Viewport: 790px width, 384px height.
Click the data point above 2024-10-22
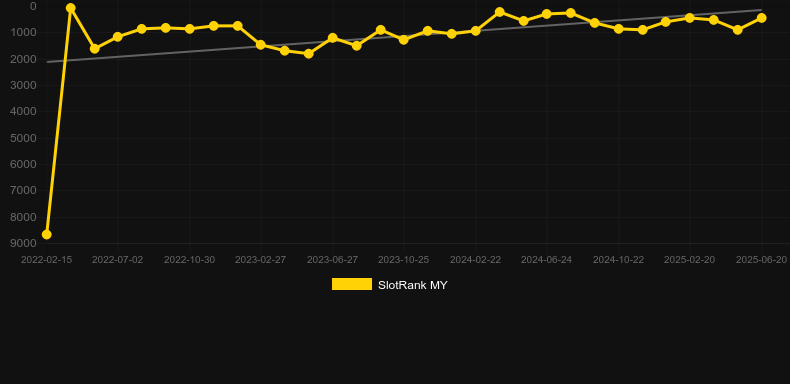619,29
